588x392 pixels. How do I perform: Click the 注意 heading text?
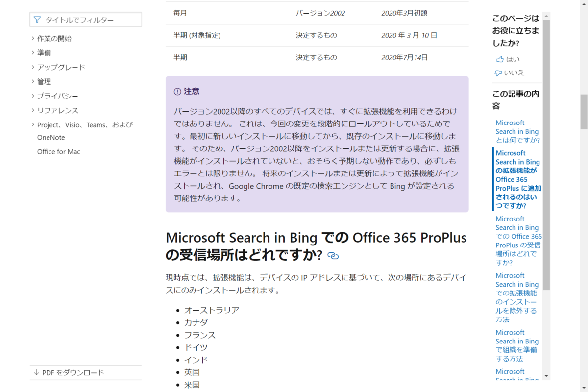tap(192, 92)
